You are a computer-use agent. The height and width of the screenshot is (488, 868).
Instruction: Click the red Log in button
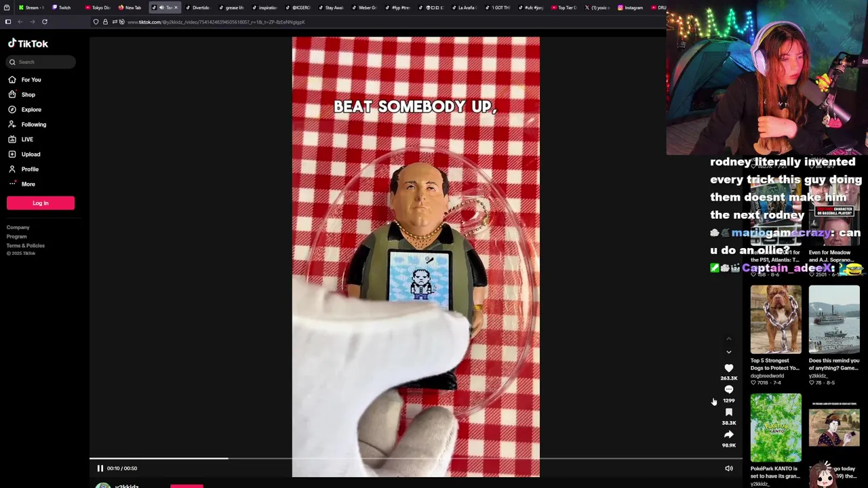pyautogui.click(x=41, y=203)
